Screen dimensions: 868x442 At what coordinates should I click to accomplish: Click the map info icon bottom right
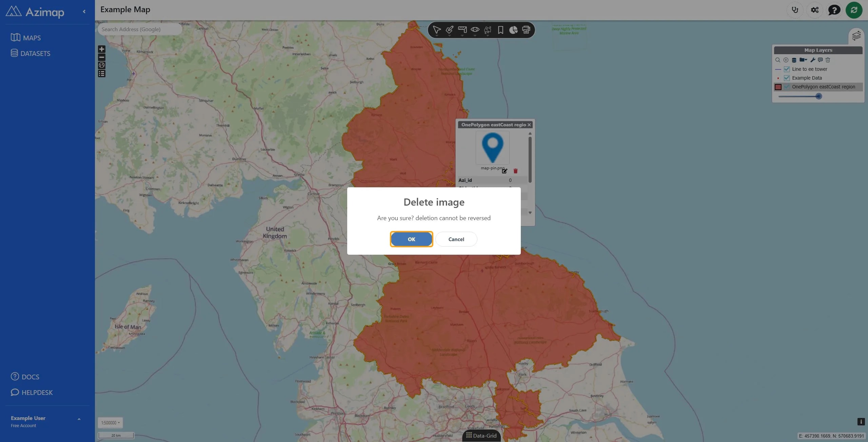coord(861,421)
